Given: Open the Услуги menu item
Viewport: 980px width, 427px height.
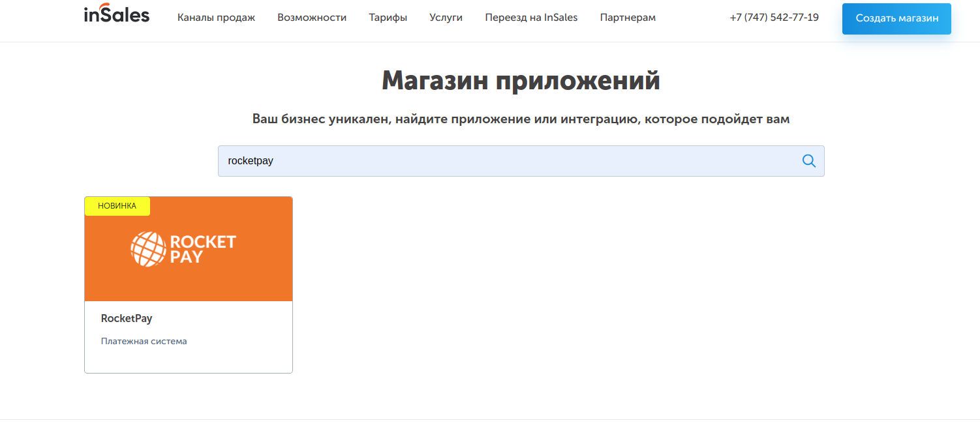Looking at the screenshot, I should pos(446,18).
